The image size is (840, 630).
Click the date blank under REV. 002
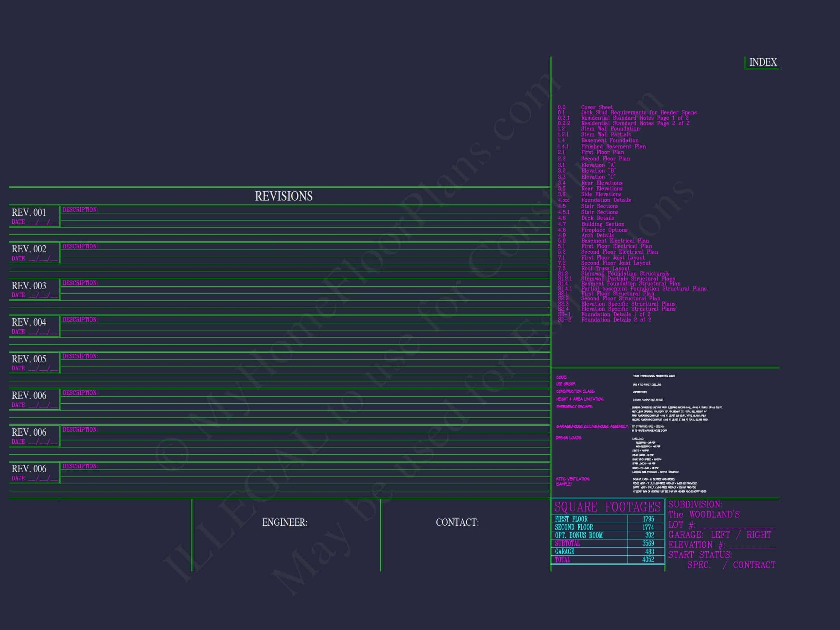43,259
